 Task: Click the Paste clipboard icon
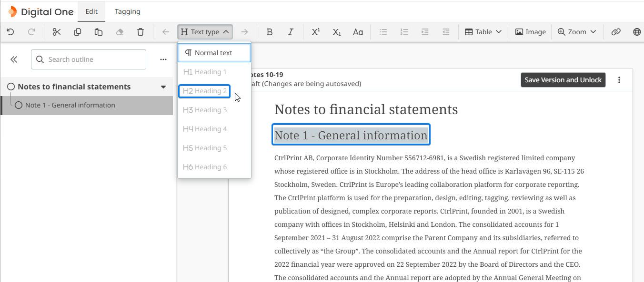pos(99,32)
